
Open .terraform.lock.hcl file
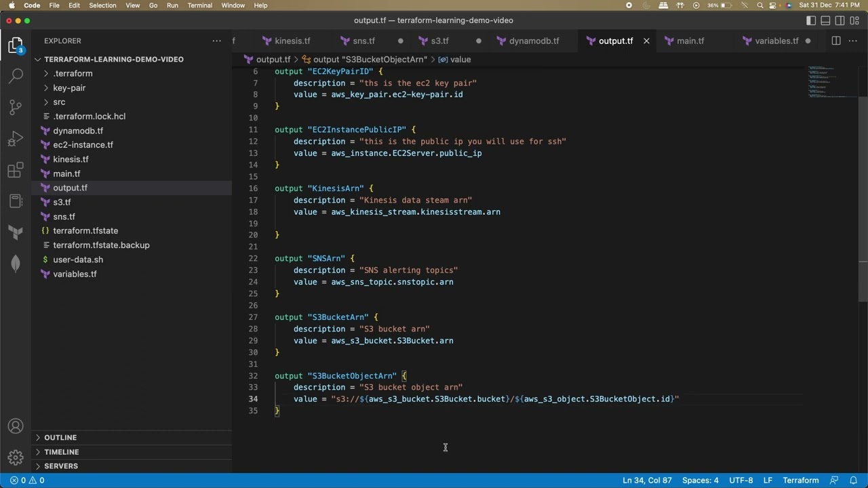(x=89, y=117)
